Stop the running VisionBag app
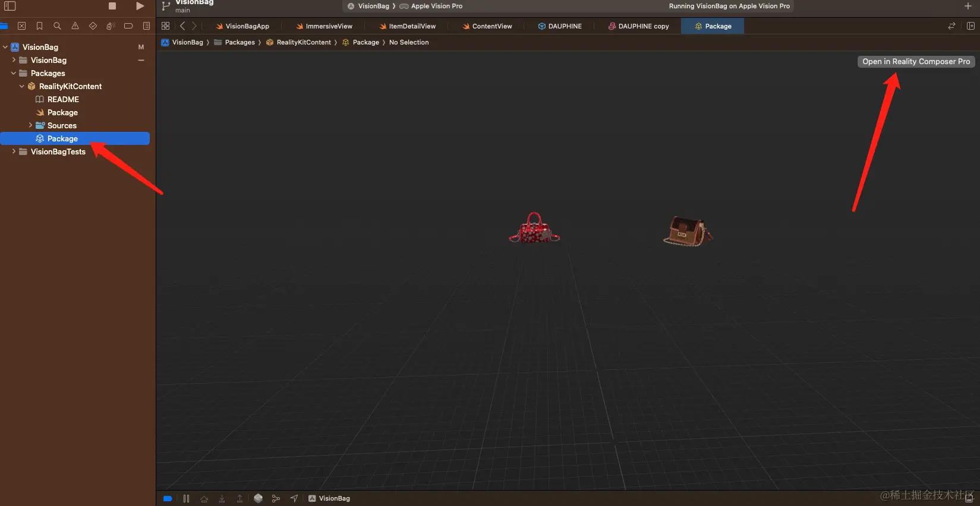The width and height of the screenshot is (980, 506). (x=112, y=6)
